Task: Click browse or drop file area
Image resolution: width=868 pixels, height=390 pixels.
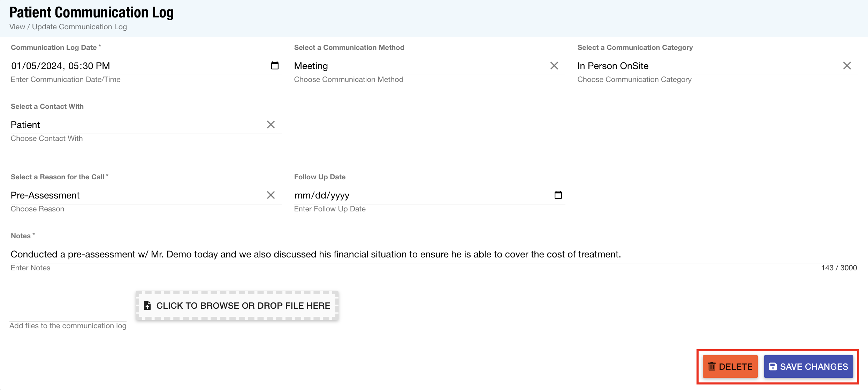Action: tap(243, 306)
